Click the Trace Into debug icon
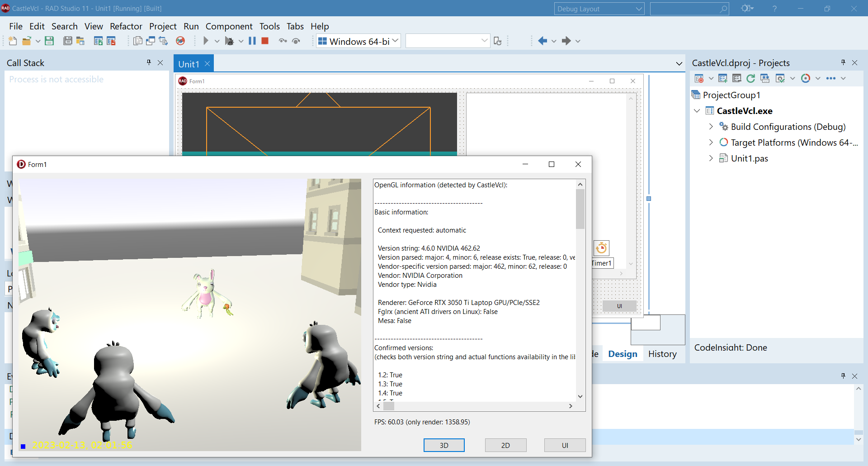This screenshot has width=868, height=466. (x=283, y=41)
